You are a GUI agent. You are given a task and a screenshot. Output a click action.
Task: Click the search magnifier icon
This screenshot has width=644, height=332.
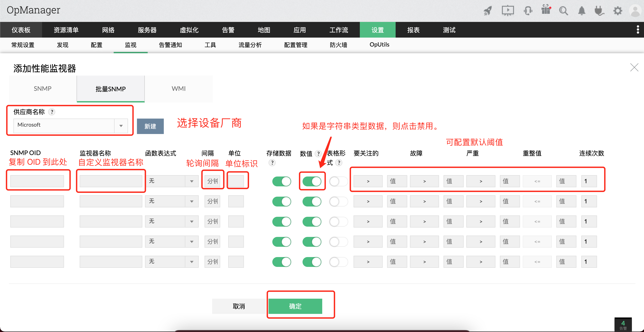point(563,11)
